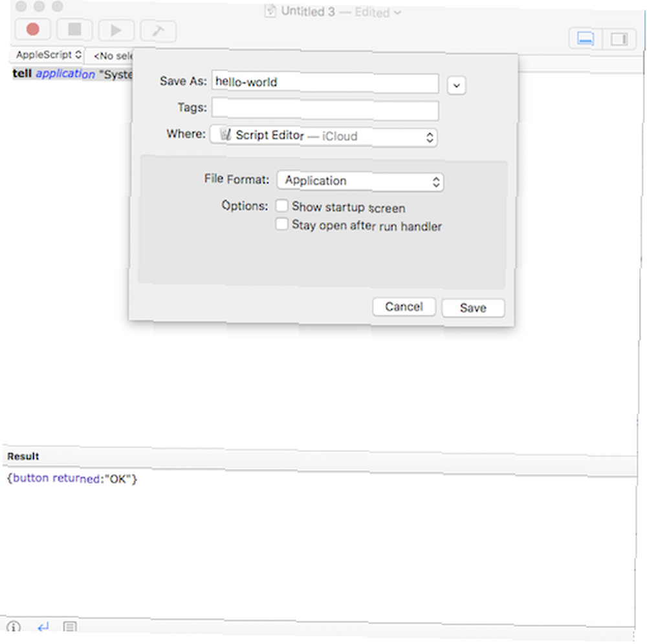Click the button returned OK result text

coord(72,478)
